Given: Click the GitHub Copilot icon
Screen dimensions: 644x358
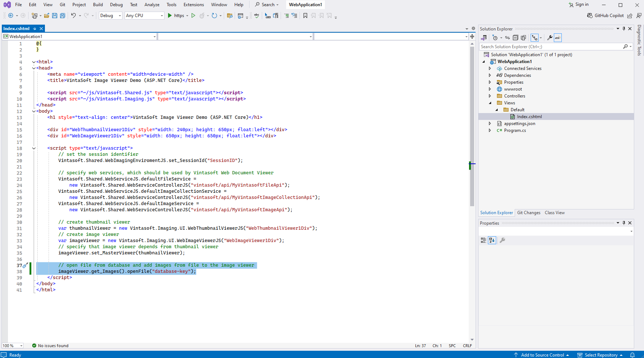Looking at the screenshot, I should [x=590, y=16].
